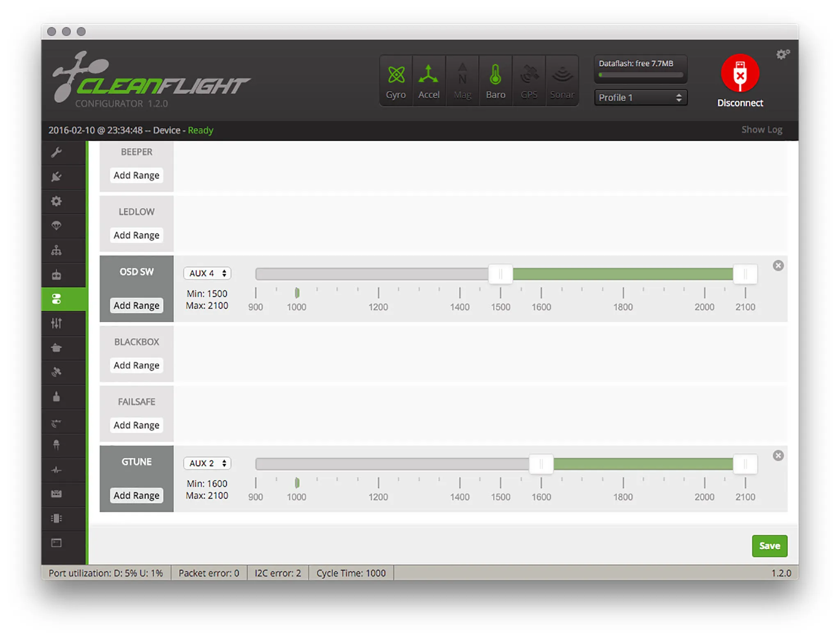Click the green Save button
This screenshot has height=639, width=840.
769,546
